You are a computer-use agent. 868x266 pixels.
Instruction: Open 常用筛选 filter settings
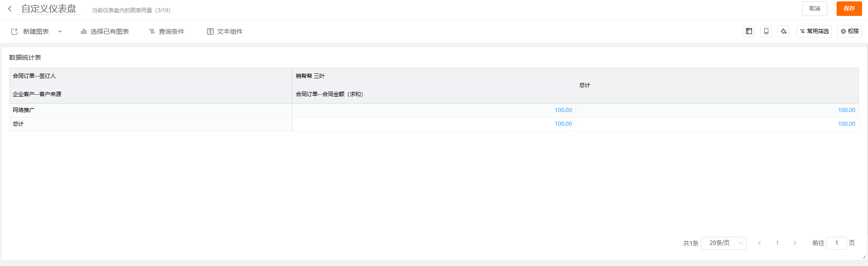click(814, 31)
